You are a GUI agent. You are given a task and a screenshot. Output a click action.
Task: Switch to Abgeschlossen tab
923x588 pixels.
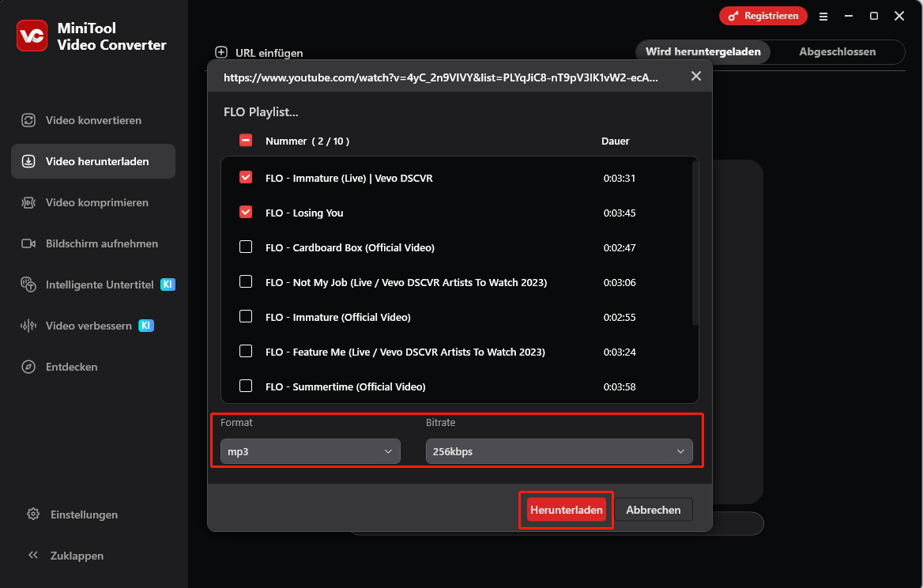837,52
